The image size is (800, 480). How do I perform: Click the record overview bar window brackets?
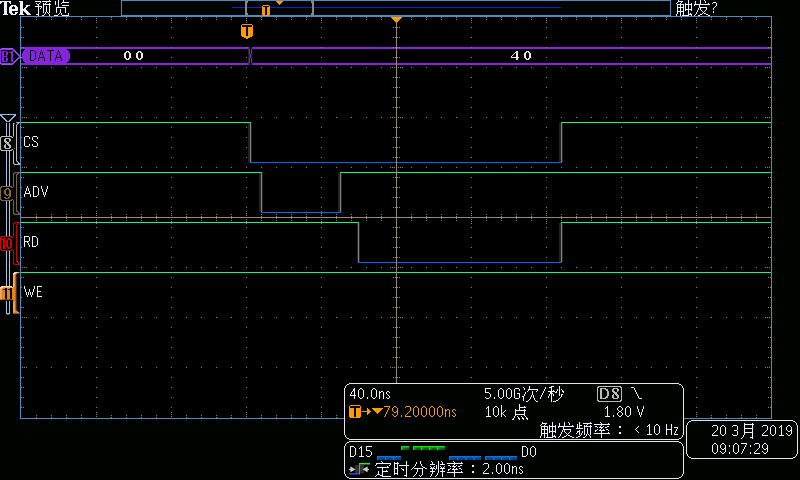279,8
